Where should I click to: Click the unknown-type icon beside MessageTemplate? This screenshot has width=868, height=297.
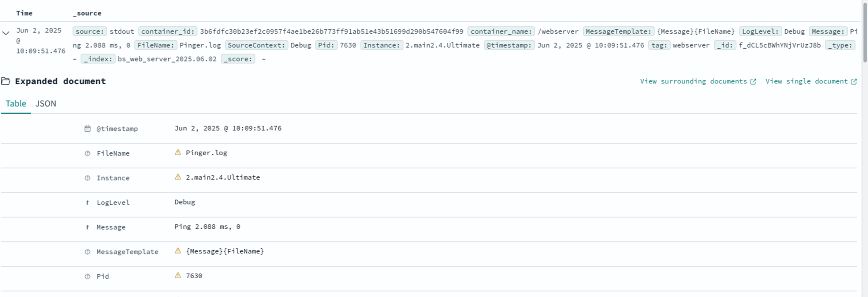click(x=87, y=252)
